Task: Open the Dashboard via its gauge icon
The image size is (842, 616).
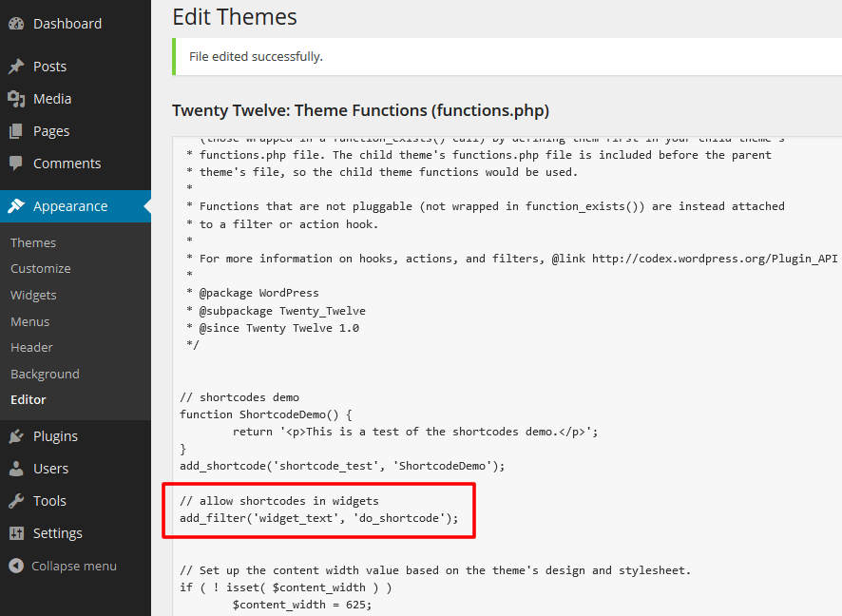Action: point(17,23)
